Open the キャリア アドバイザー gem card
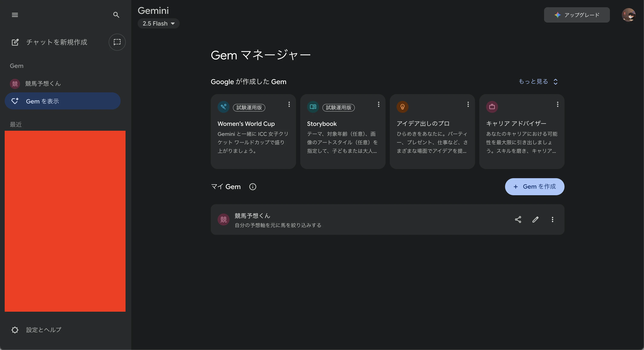This screenshot has height=350, width=644. click(522, 131)
